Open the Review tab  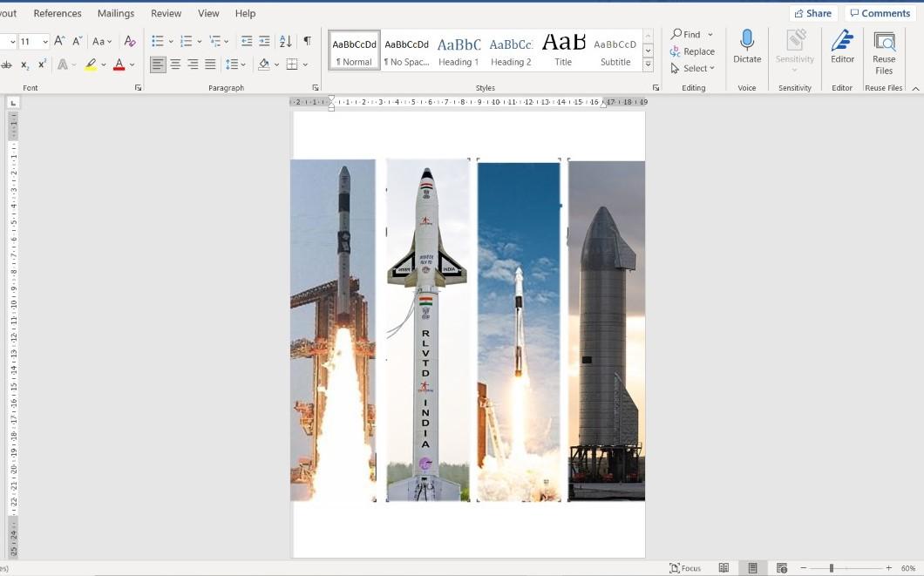166,13
